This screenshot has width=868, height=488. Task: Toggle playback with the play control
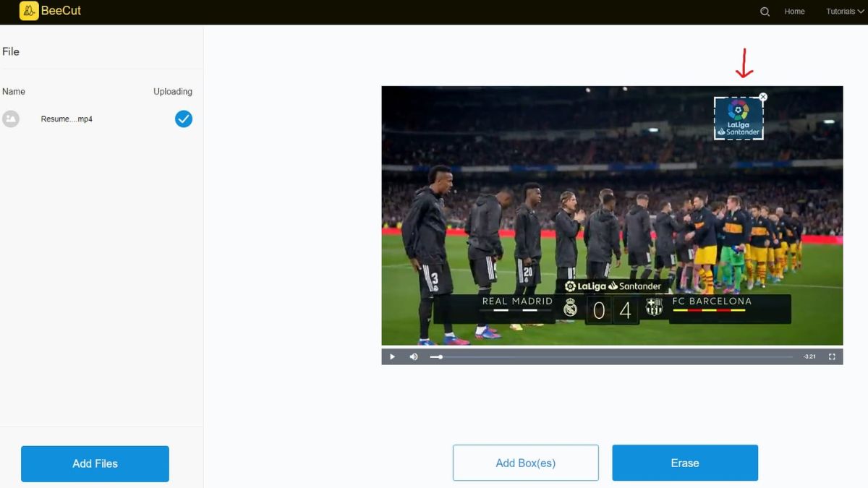point(391,356)
